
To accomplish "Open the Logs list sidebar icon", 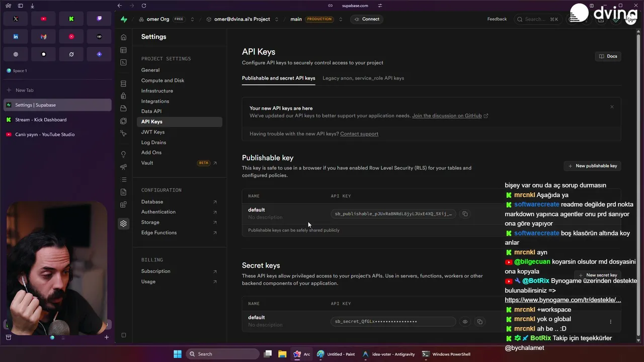I will [x=123, y=179].
